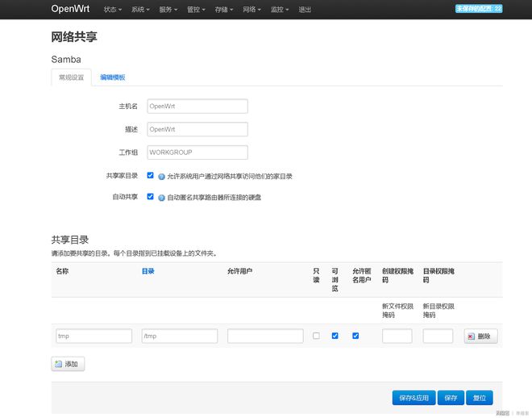
Task: Click the 保存&应用 button
Action: (x=414, y=398)
